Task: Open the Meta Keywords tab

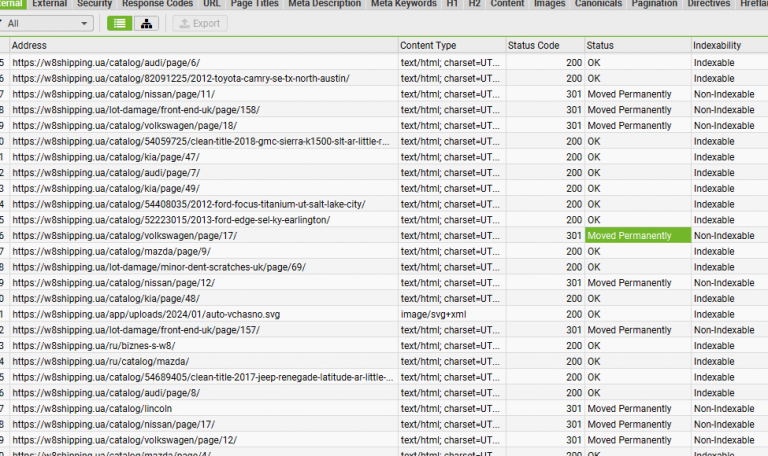Action: pyautogui.click(x=404, y=4)
